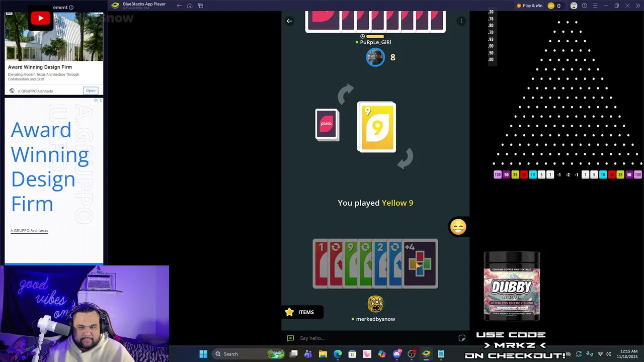
Task: Click BlueStacks back arrow in title bar
Action: (x=179, y=6)
